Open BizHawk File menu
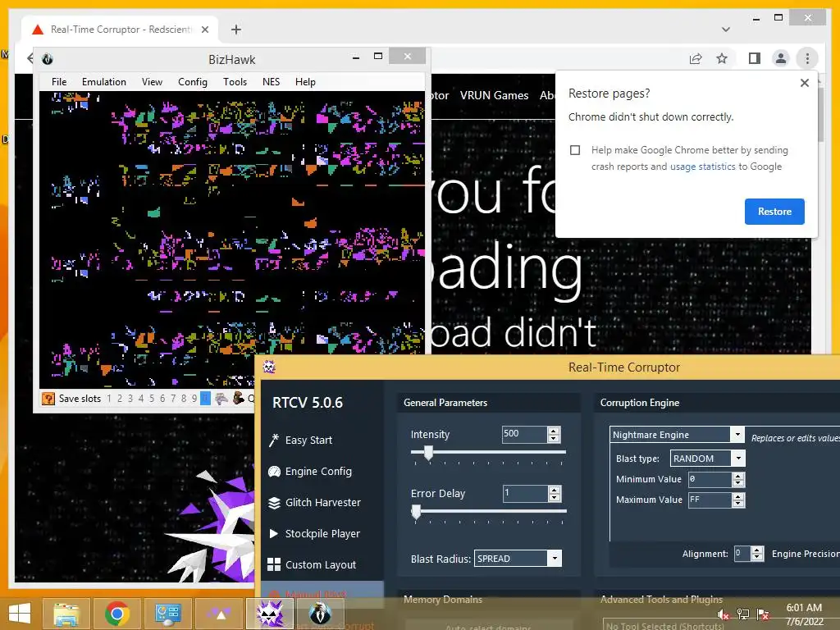The image size is (840, 630). [59, 82]
